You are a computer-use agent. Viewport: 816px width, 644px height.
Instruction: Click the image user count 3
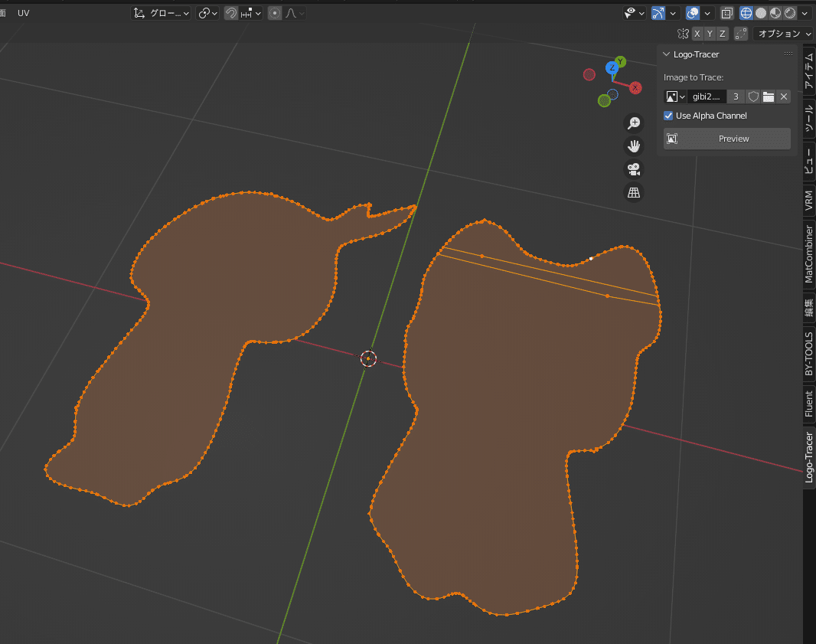[x=736, y=96]
